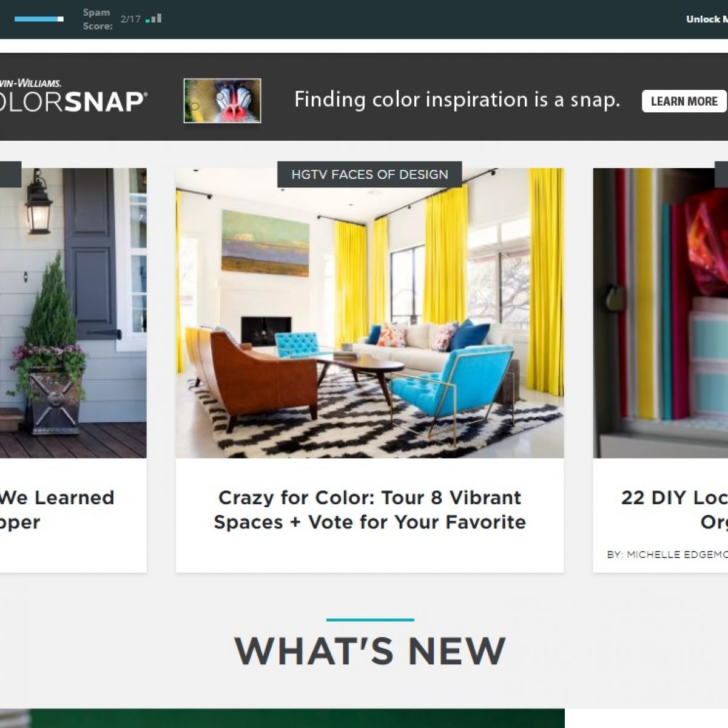Image resolution: width=728 pixels, height=728 pixels.
Task: Click the mandrill monkey image in ColorSnap ad
Action: pyautogui.click(x=223, y=101)
